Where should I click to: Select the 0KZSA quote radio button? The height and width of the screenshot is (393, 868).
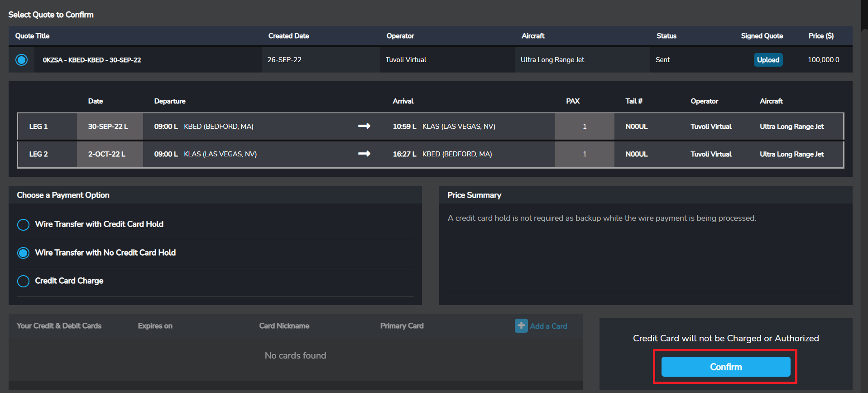(21, 60)
